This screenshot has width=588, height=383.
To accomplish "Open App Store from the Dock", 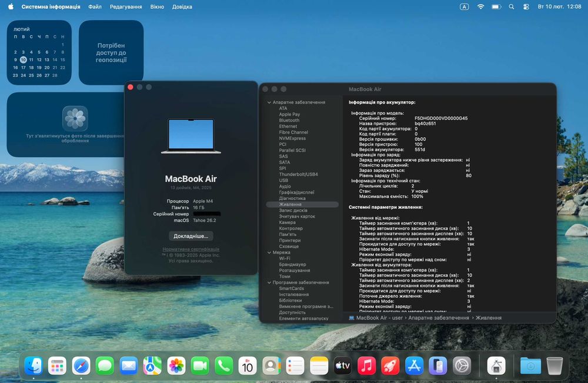I will 415,366.
